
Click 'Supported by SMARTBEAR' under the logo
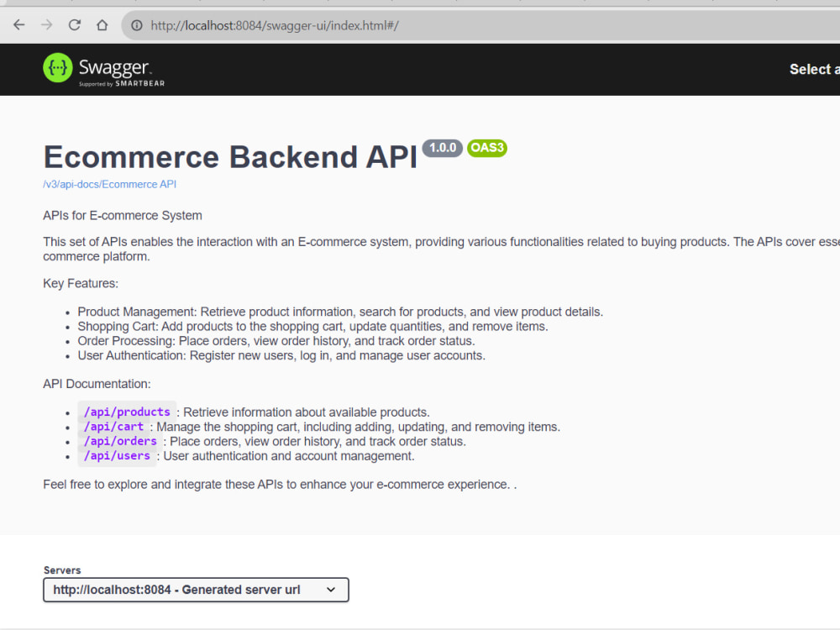(x=122, y=83)
